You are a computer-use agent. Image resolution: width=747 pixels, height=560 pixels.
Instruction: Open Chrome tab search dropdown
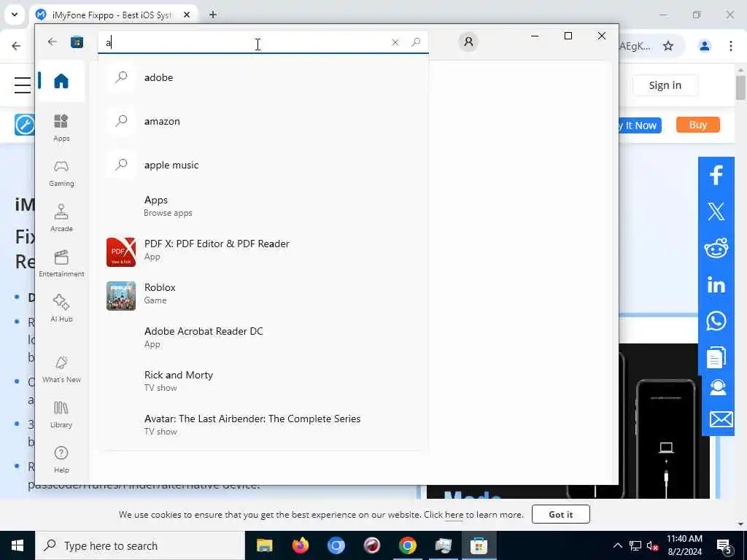[x=15, y=15]
